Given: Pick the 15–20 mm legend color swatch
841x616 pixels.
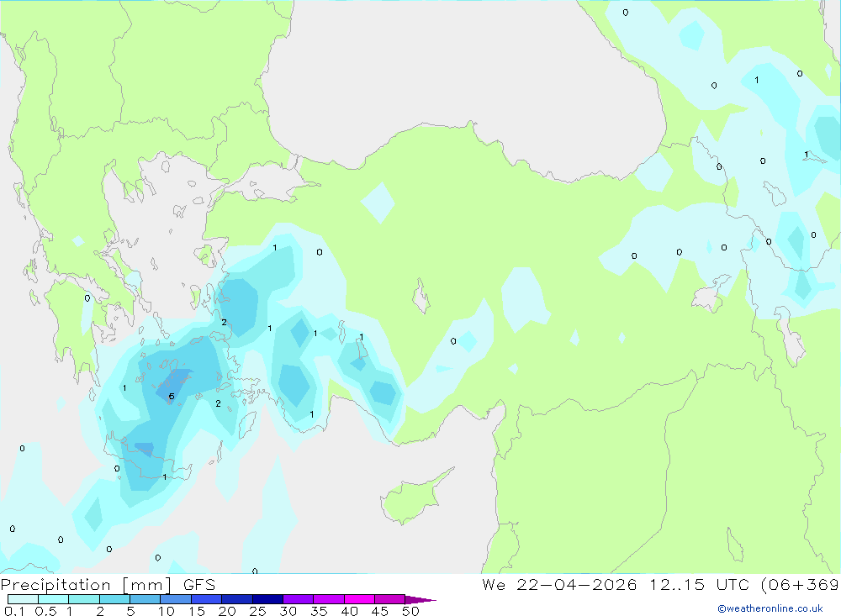Looking at the screenshot, I should point(206,599).
